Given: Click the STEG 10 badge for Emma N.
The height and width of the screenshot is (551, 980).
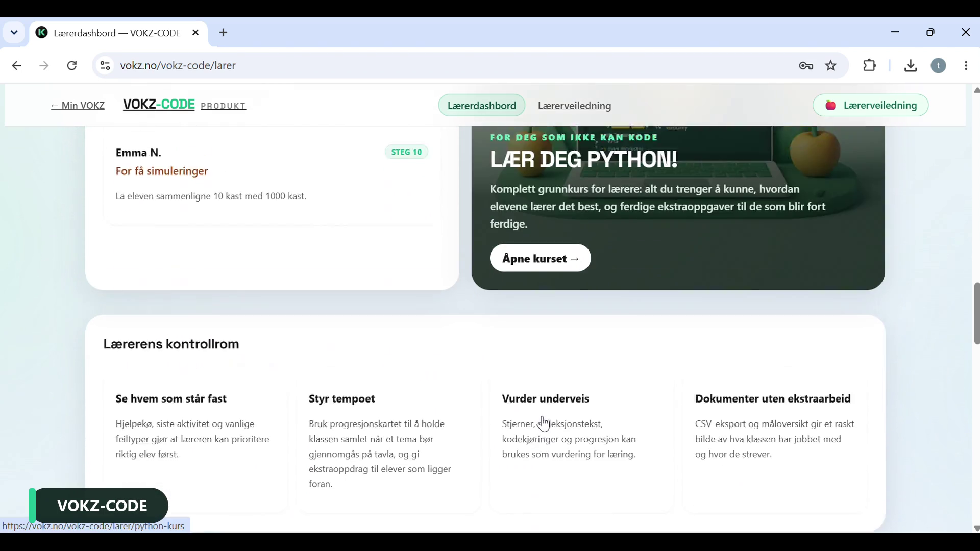Looking at the screenshot, I should (407, 153).
